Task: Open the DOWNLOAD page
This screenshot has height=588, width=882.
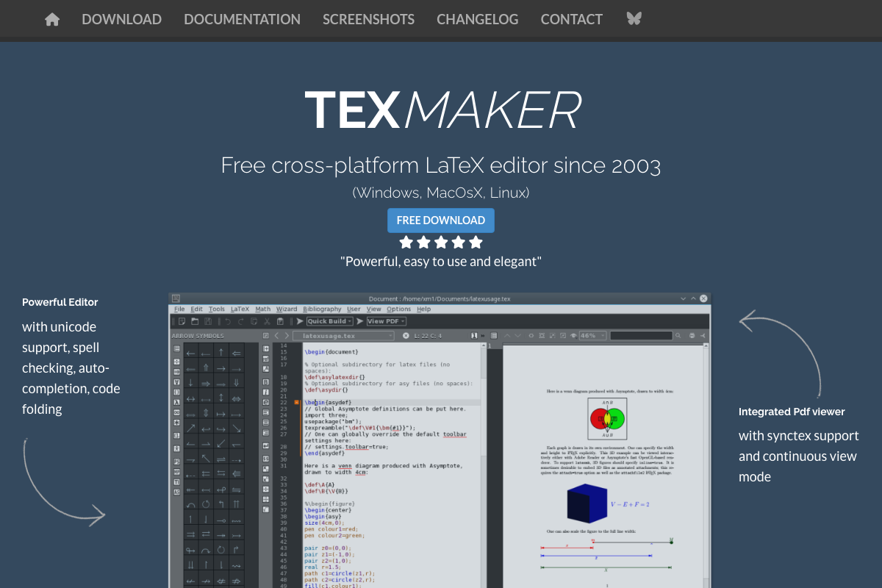Action: click(122, 20)
